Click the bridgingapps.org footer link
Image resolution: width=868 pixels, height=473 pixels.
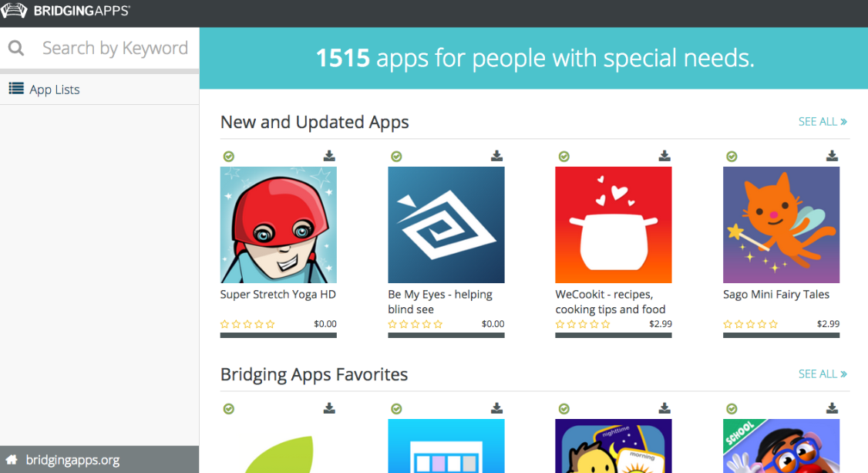[x=77, y=459]
